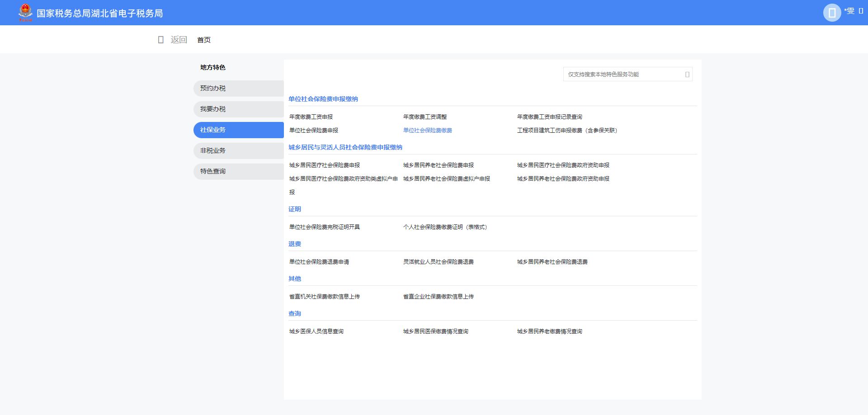The height and width of the screenshot is (415, 868).
Task: Open the highlighted 单位社会保险费缴费 link
Action: pyautogui.click(x=428, y=131)
